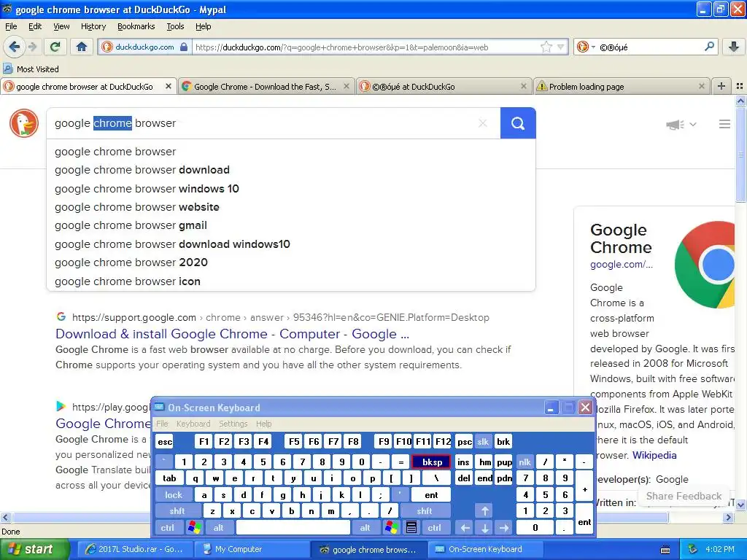Open the History menu
Viewport: 747px width, 560px height.
tap(93, 26)
